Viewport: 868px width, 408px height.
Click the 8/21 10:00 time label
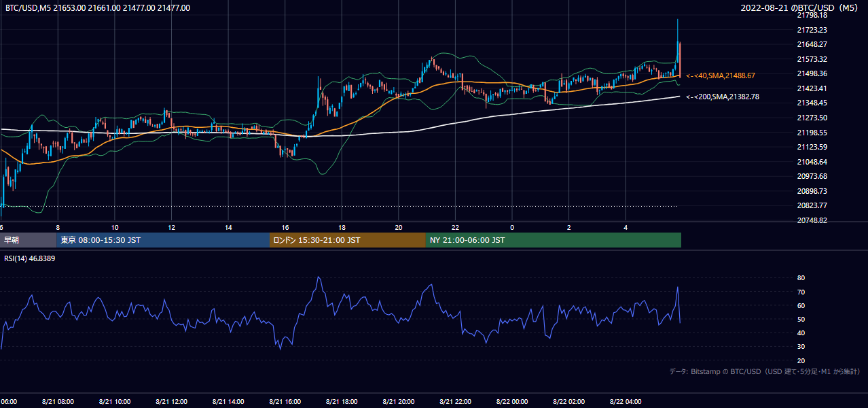coord(115,401)
